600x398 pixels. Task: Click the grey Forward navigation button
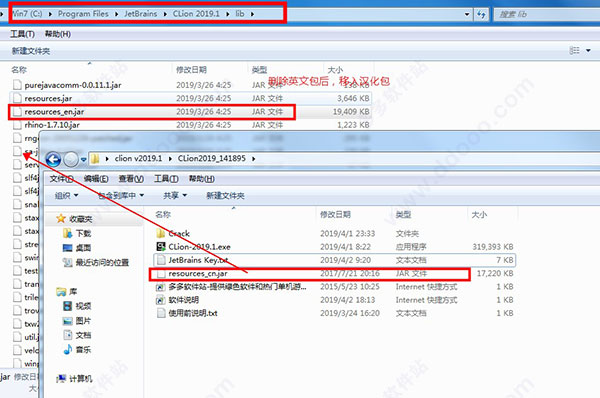point(71,159)
